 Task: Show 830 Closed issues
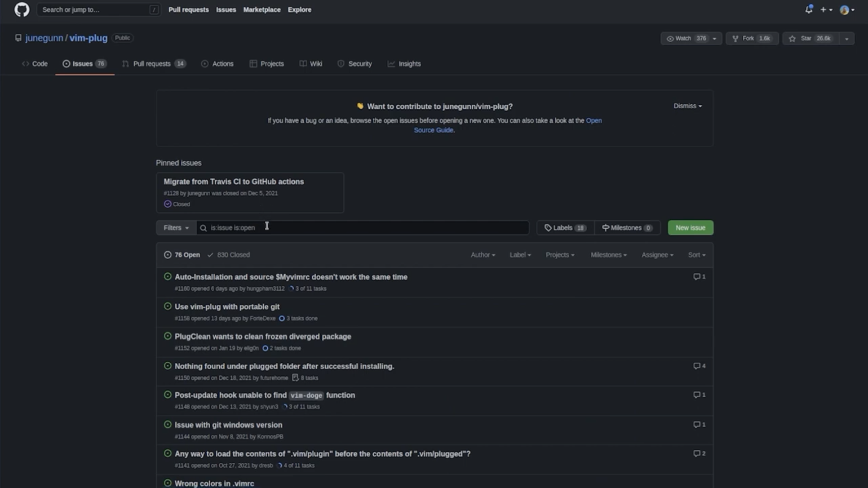click(228, 255)
